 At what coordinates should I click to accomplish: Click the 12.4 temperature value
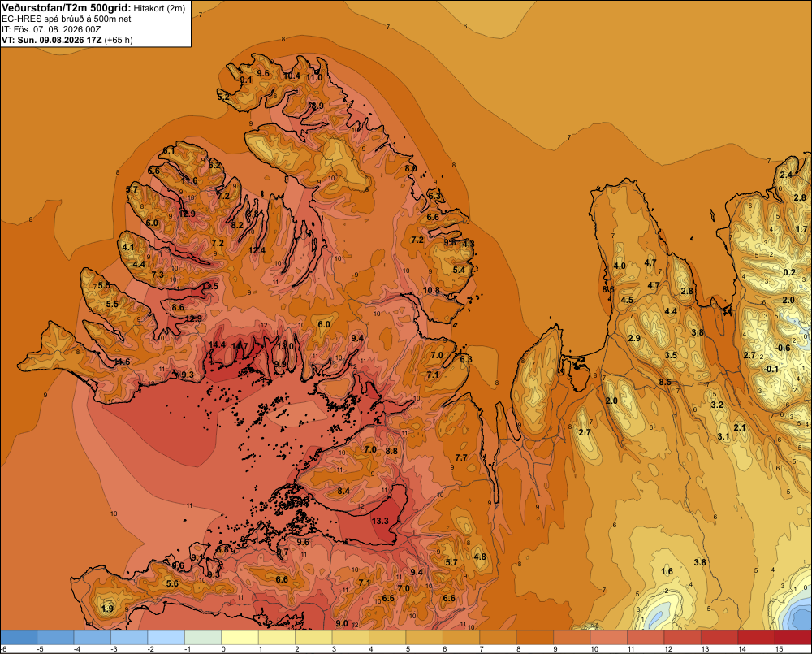(x=257, y=250)
